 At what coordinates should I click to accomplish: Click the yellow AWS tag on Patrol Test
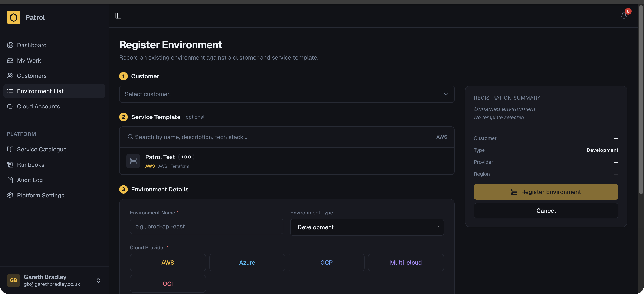point(150,166)
